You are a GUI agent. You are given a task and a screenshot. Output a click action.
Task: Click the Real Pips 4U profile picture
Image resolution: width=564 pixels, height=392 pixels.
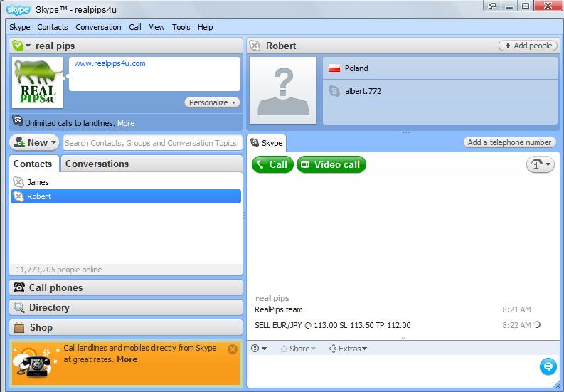point(38,83)
